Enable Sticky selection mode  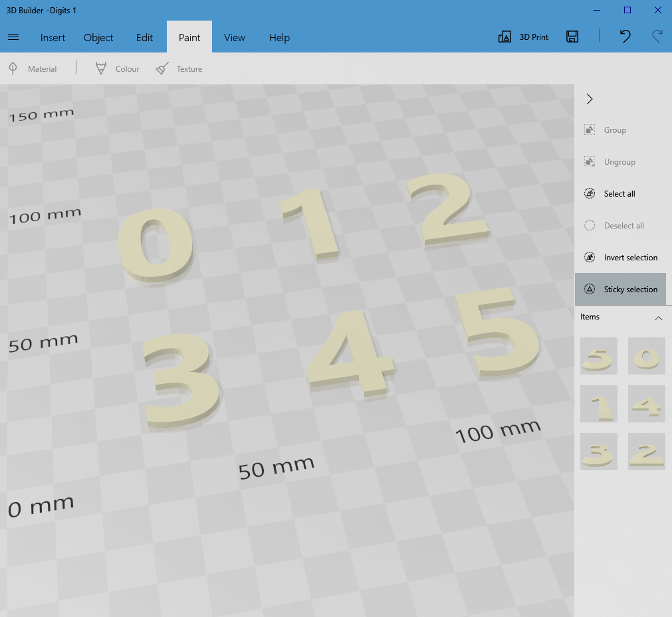[x=621, y=289]
